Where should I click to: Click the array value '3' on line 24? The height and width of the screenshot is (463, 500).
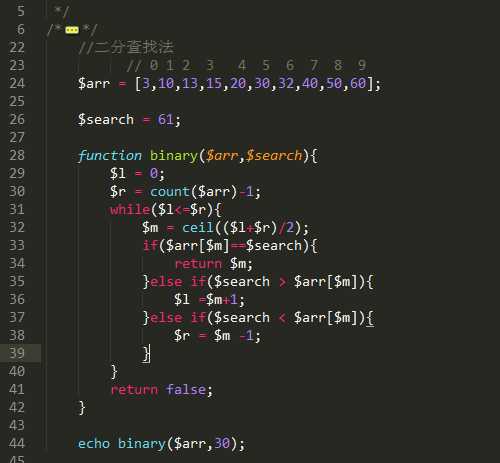[x=146, y=83]
